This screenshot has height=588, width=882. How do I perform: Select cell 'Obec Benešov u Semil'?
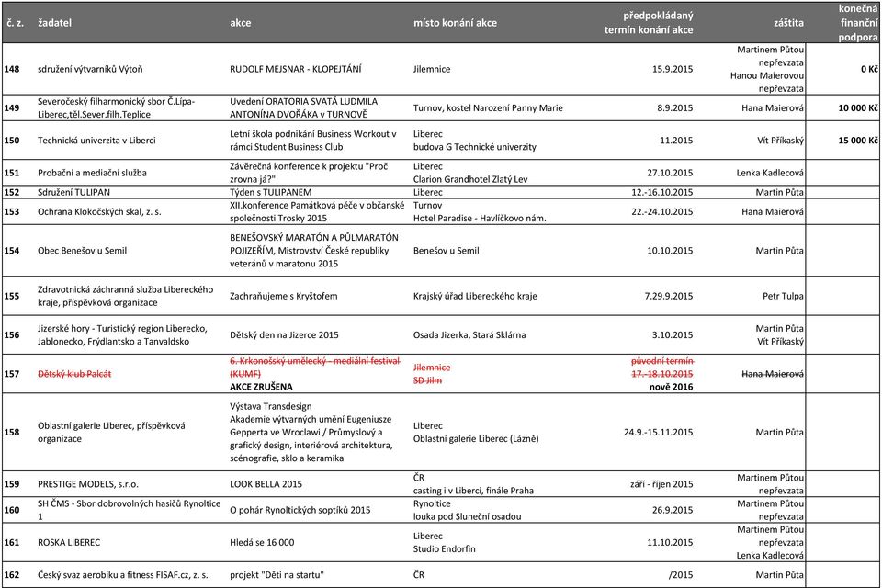[82, 251]
